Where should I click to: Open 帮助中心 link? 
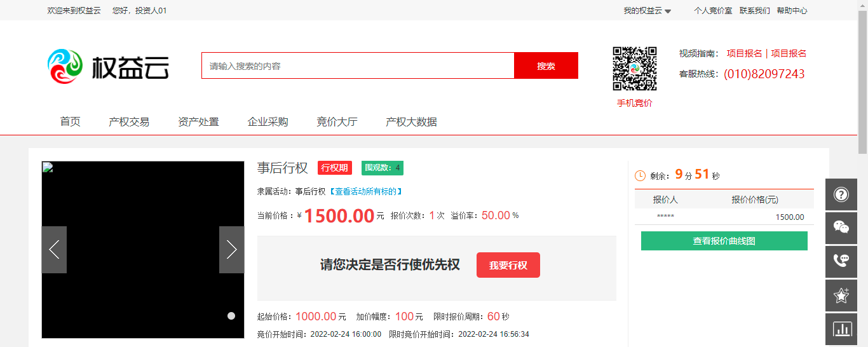point(792,10)
